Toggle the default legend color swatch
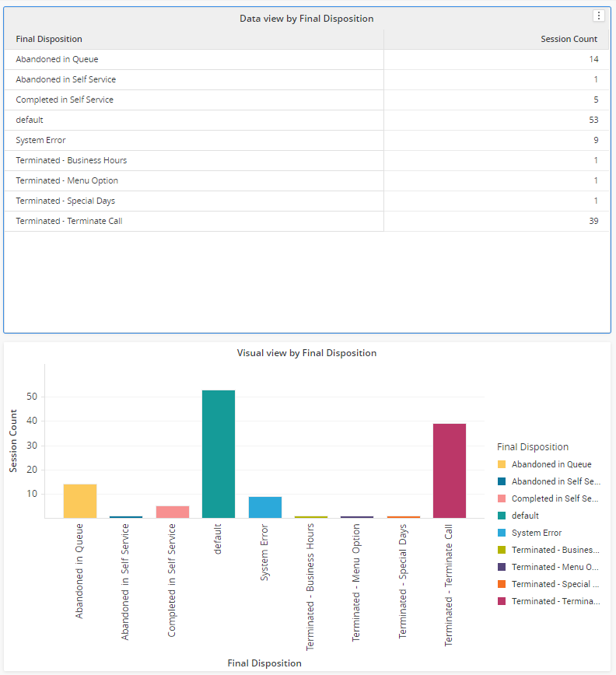 click(502, 516)
